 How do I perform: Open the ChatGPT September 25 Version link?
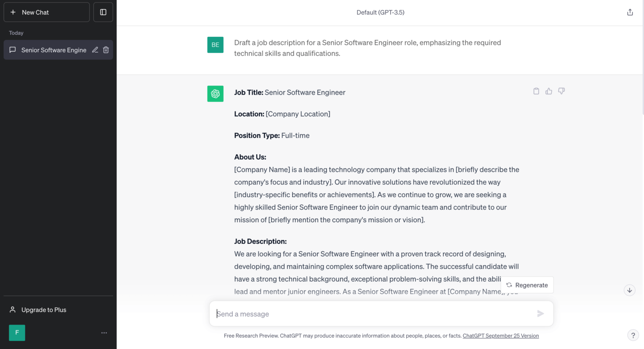tap(500, 336)
